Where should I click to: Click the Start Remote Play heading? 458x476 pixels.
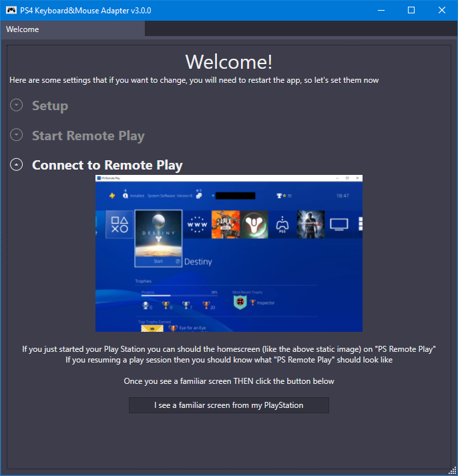(88, 136)
